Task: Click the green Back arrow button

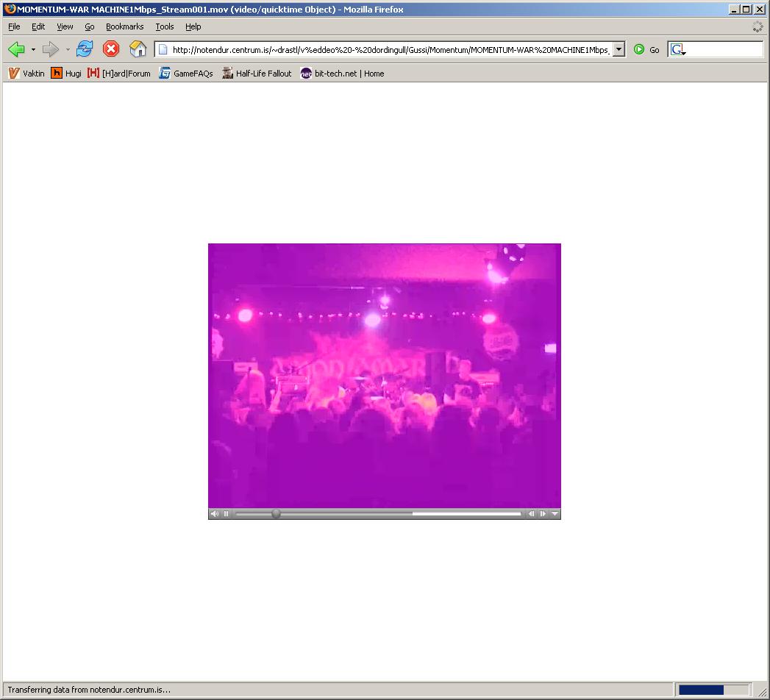Action: [x=16, y=49]
